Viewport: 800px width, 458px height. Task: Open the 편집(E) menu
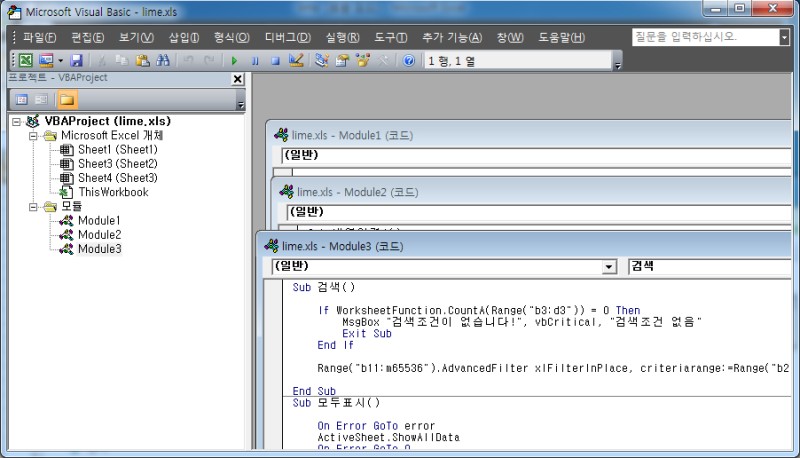click(87, 37)
